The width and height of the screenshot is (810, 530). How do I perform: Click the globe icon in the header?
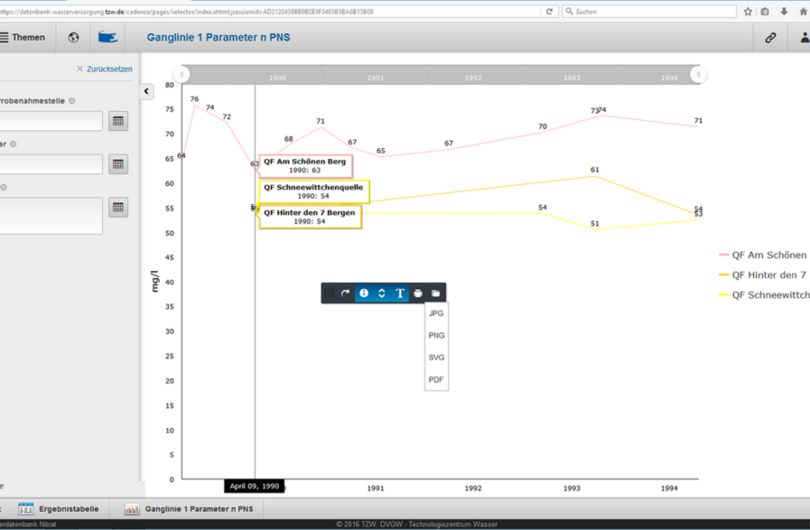[x=73, y=37]
